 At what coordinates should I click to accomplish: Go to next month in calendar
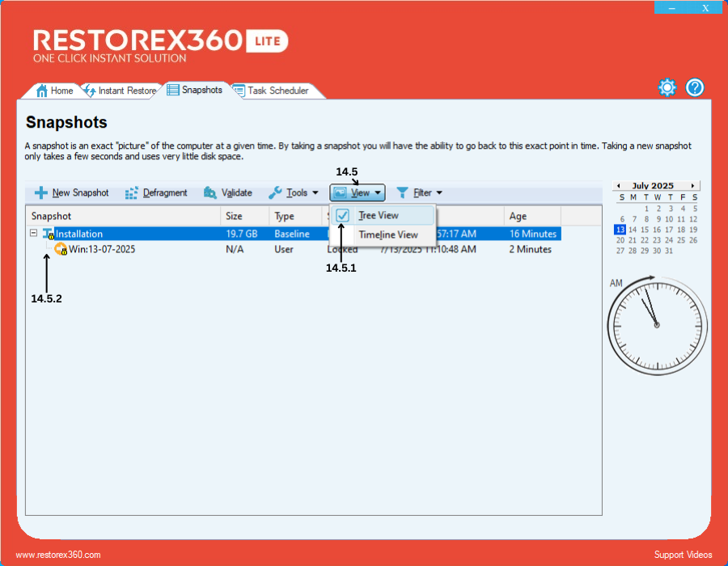(x=692, y=186)
